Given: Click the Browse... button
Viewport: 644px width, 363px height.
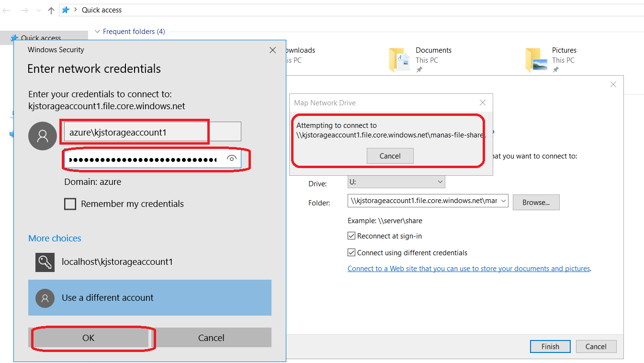Looking at the screenshot, I should 536,202.
